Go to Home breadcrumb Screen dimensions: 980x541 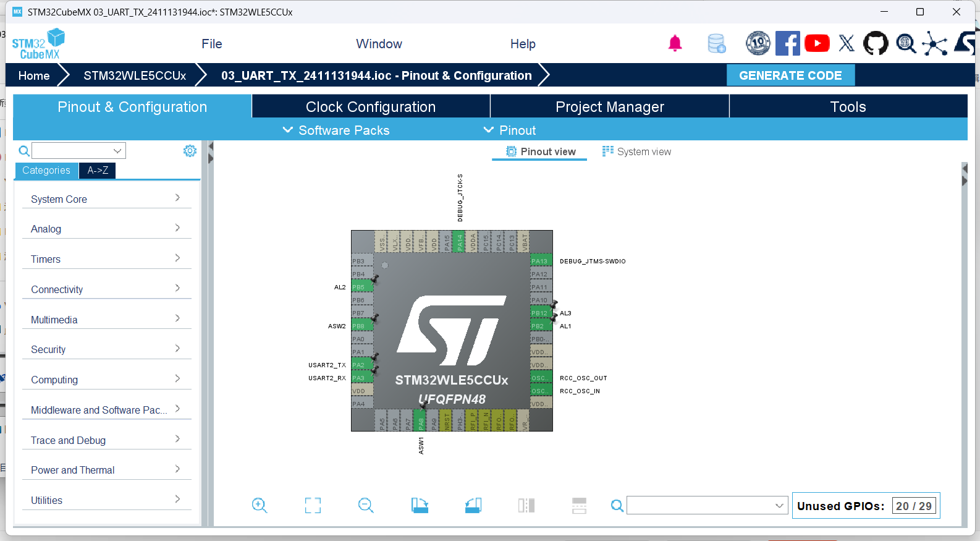(x=34, y=75)
